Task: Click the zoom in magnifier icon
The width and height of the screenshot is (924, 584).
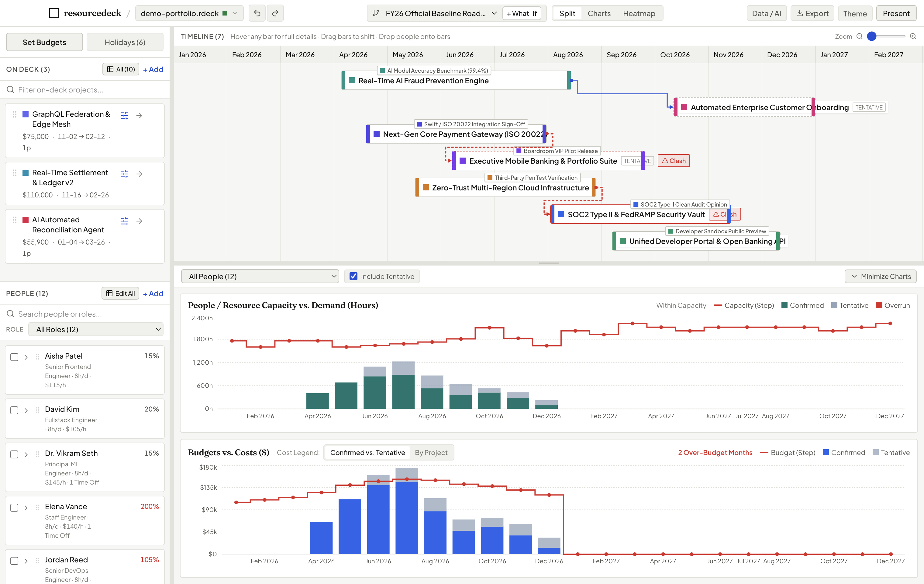Action: 913,36
